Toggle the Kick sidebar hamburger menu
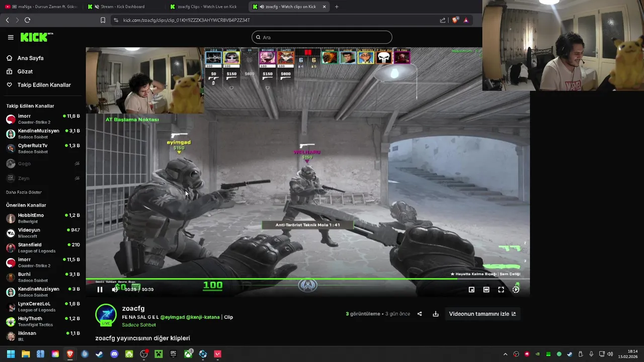 [11, 37]
